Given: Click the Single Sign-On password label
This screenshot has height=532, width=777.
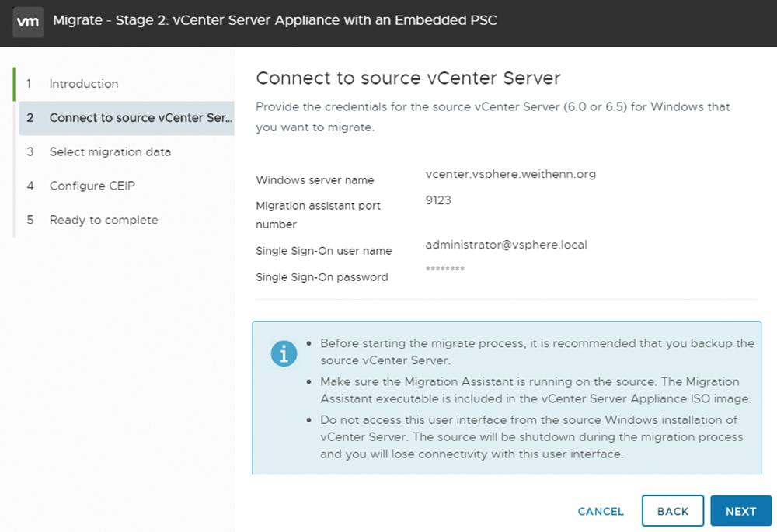Looking at the screenshot, I should coord(322,277).
